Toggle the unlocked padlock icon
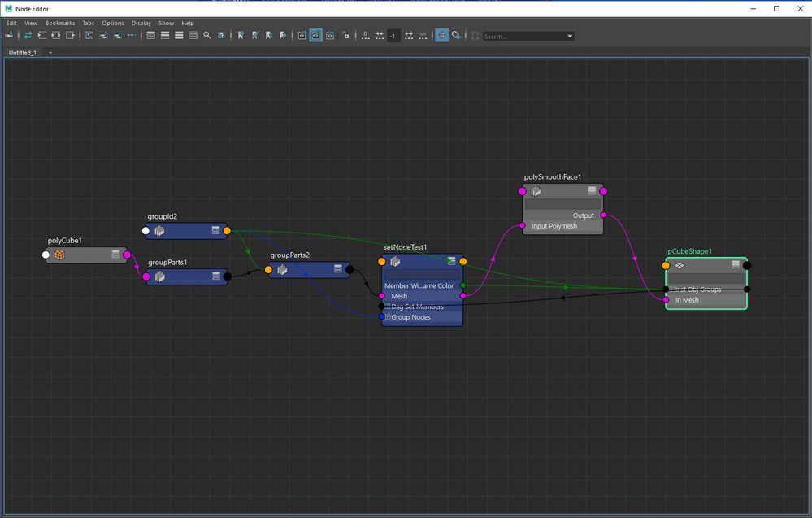The image size is (812, 518). [346, 35]
